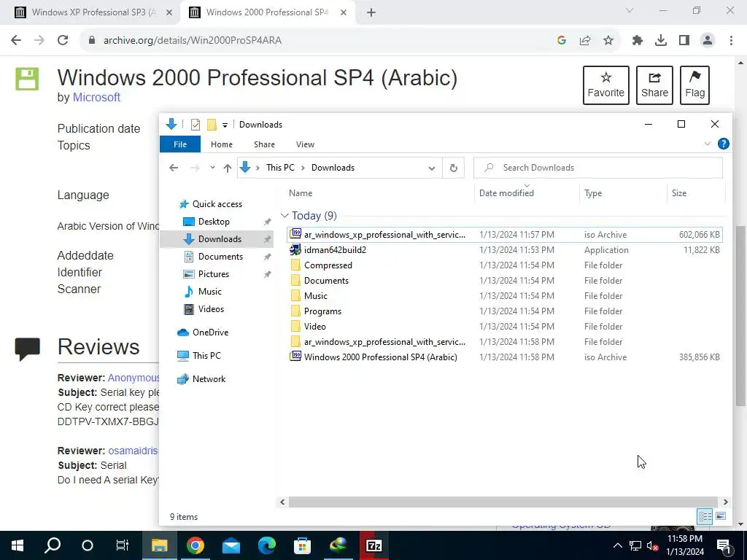Click the Explorer help question mark icon
This screenshot has height=560, width=747.
point(723,144)
